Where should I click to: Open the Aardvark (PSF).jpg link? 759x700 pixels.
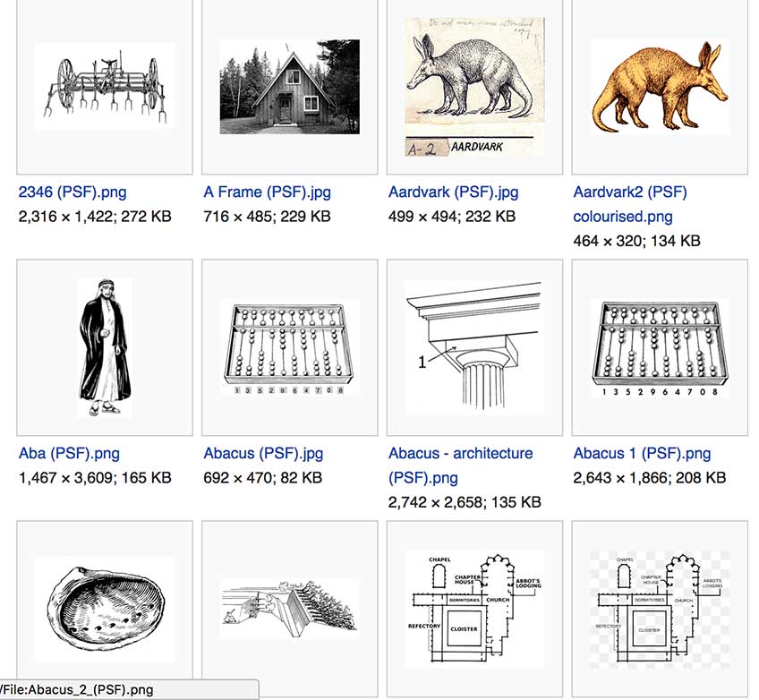tap(453, 192)
